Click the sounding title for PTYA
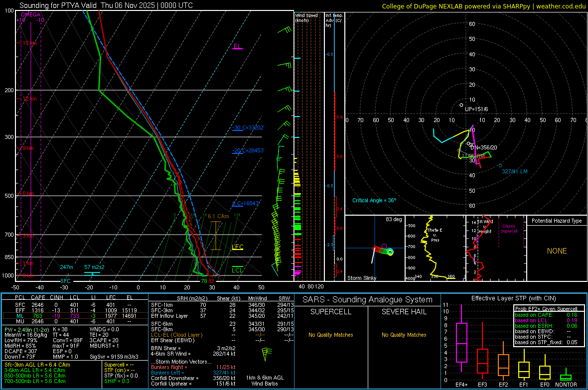The width and height of the screenshot is (588, 390). click(106, 5)
